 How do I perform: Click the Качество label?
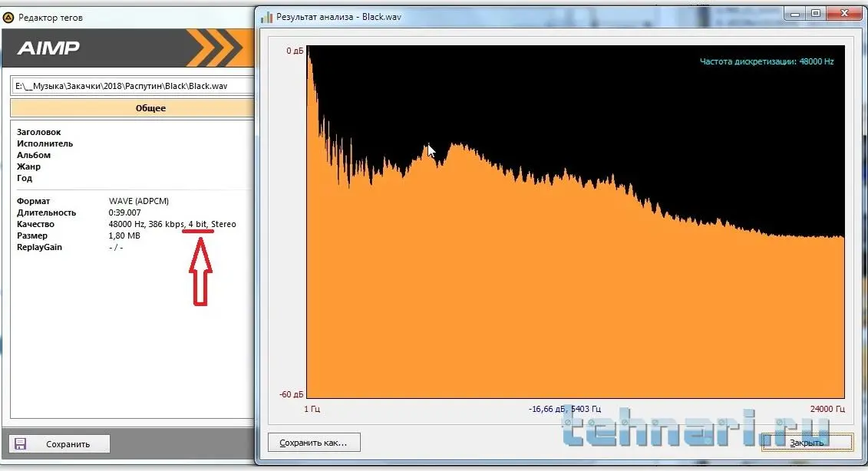35,224
